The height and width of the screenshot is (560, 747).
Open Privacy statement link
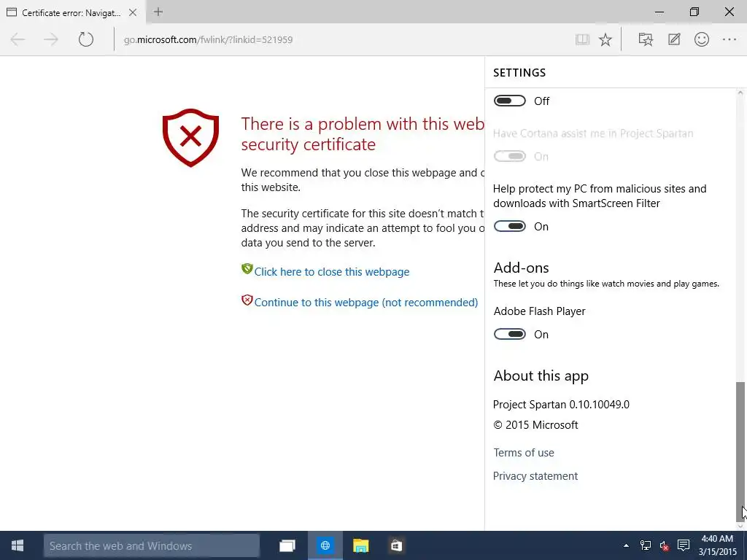click(x=535, y=476)
